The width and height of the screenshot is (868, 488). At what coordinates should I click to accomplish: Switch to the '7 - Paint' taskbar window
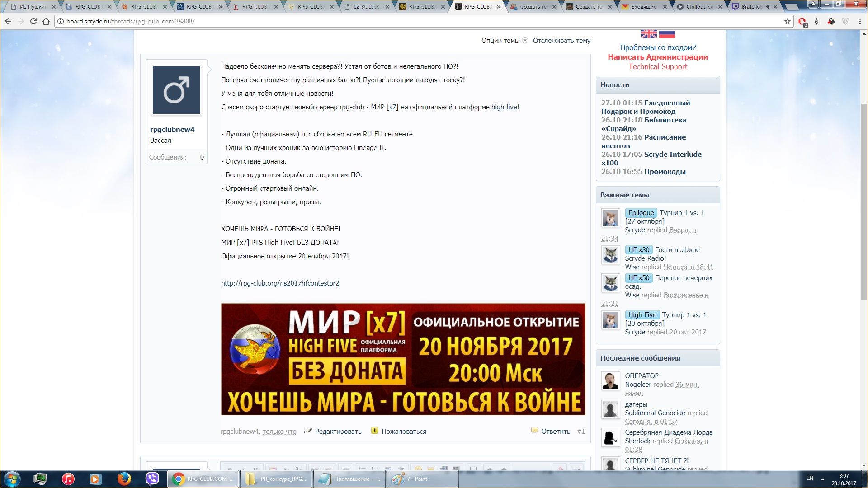(x=423, y=479)
